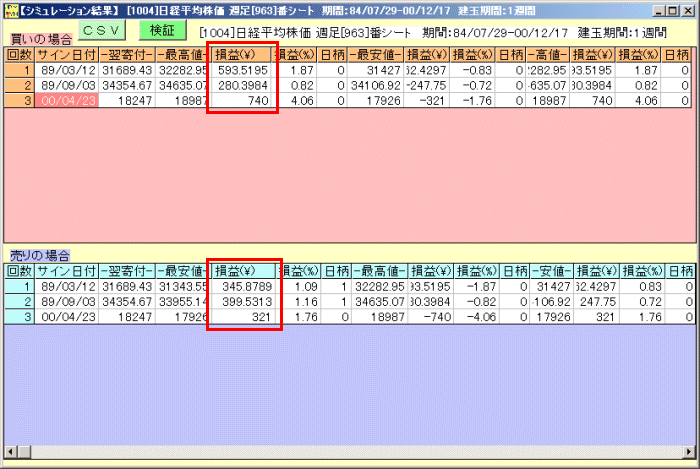Click the buy table 高値 column header
Image resolution: width=700 pixels, height=469 pixels.
point(548,55)
